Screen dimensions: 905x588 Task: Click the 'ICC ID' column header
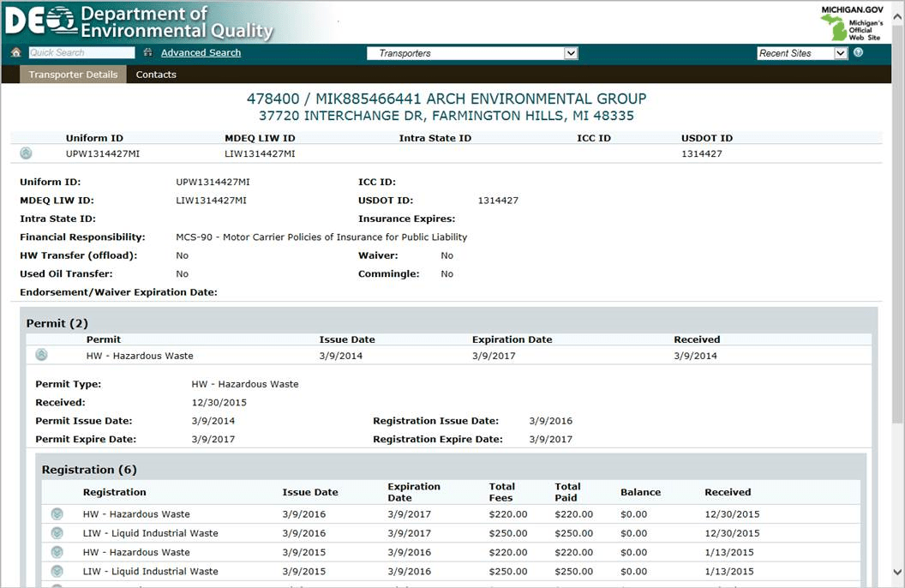pyautogui.click(x=594, y=138)
